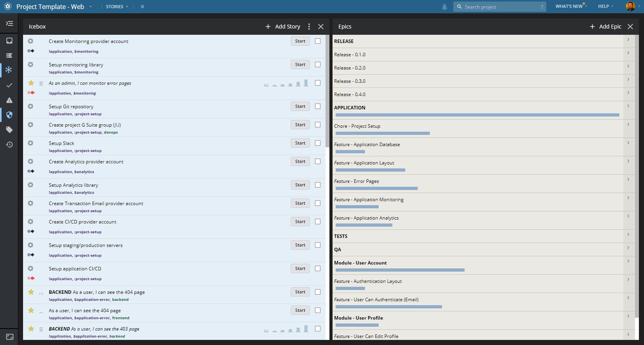The height and width of the screenshot is (345, 644).
Task: Close the Icebox panel
Action: (x=321, y=27)
